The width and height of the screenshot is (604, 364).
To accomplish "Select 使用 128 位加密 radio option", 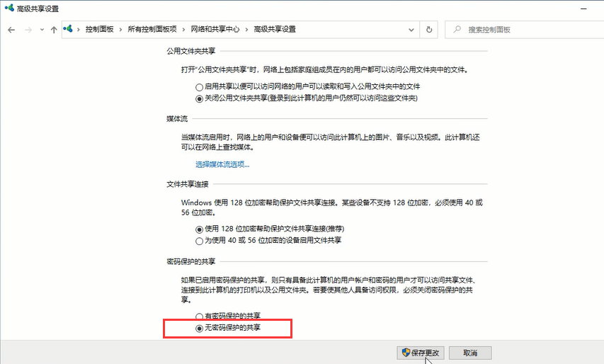I will (199, 229).
